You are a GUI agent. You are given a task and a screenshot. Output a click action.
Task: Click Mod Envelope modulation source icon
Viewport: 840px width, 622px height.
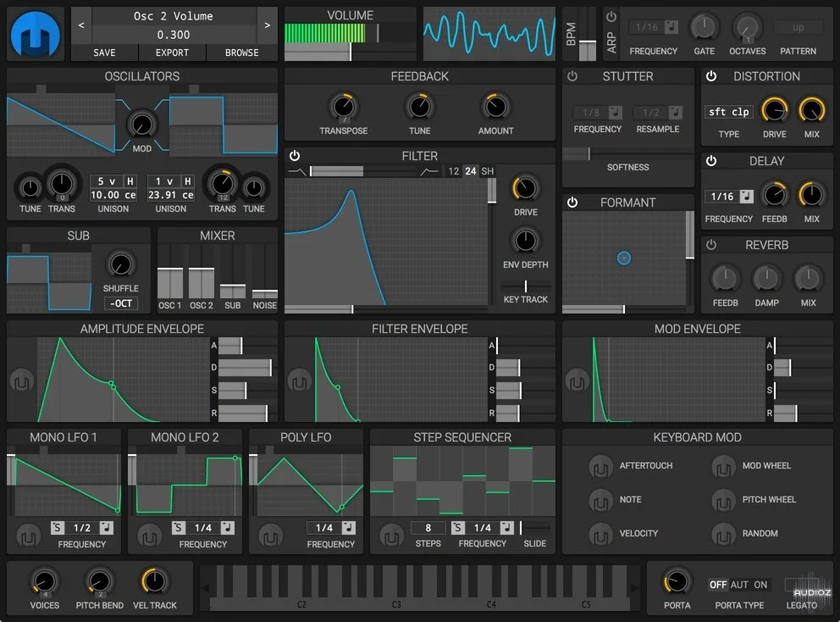[577, 381]
